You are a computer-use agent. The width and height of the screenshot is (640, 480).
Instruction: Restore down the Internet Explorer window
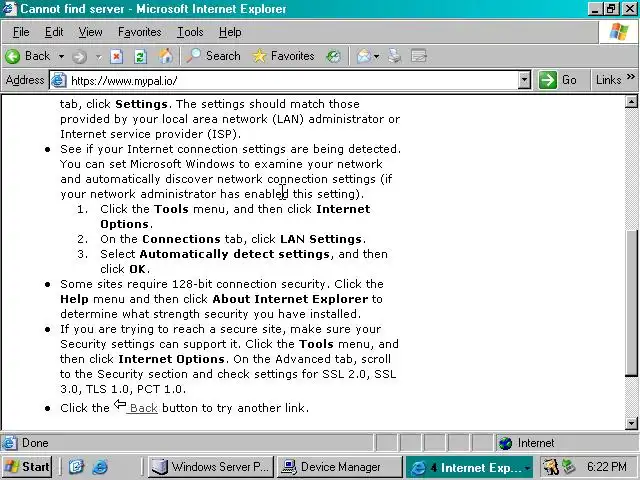point(611,9)
